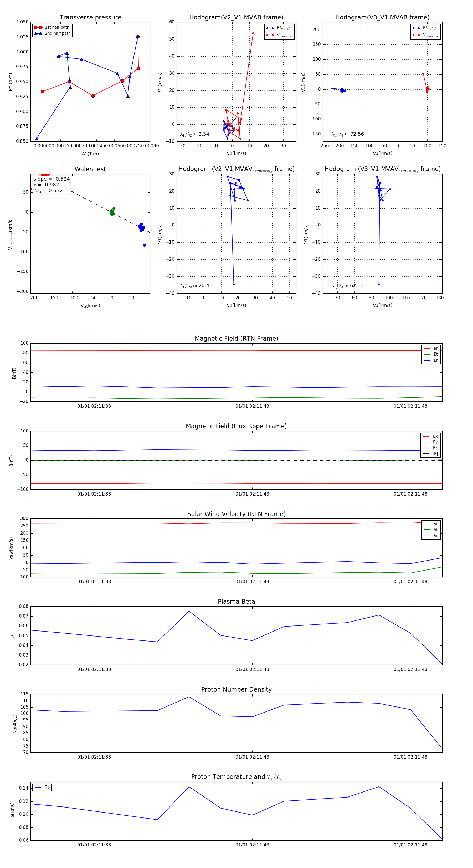
Task: Click the eigenvalue ratio label reading 72.56
Action: coord(348,134)
